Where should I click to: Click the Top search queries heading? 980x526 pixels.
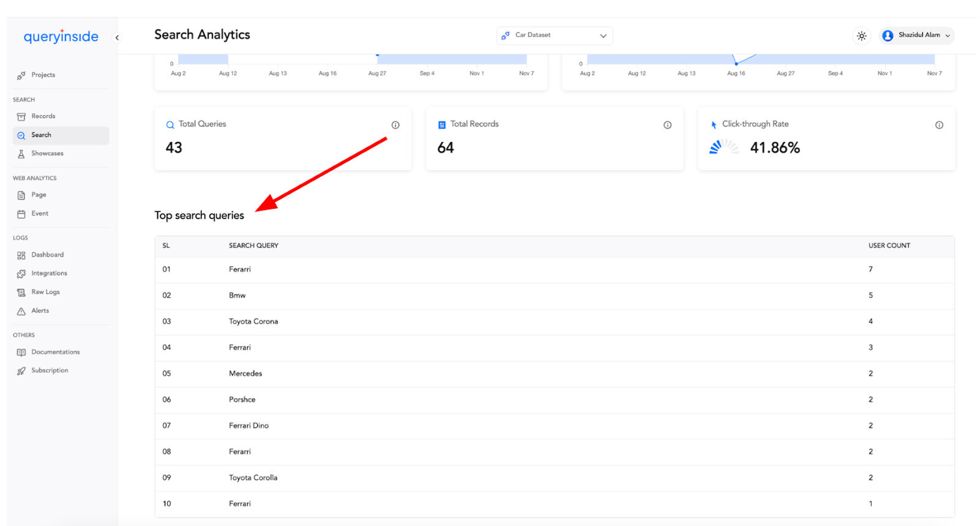pos(199,216)
